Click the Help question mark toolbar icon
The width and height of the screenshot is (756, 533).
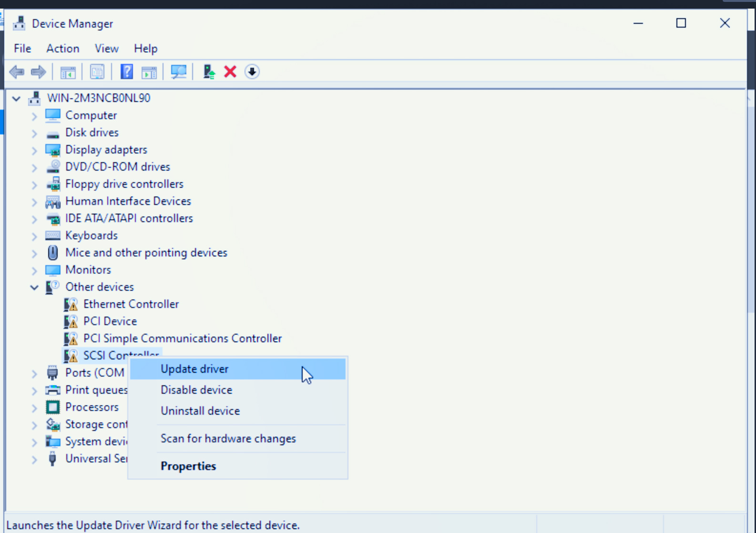(126, 72)
